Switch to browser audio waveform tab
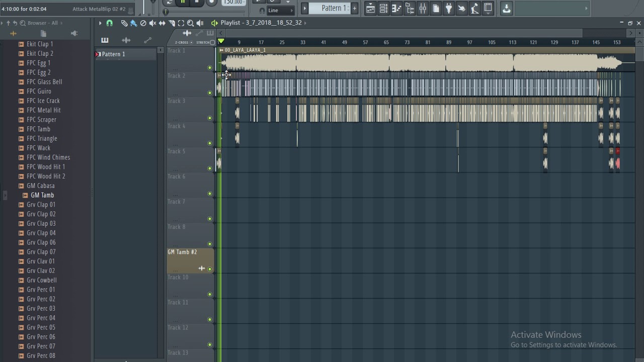 coord(13,34)
